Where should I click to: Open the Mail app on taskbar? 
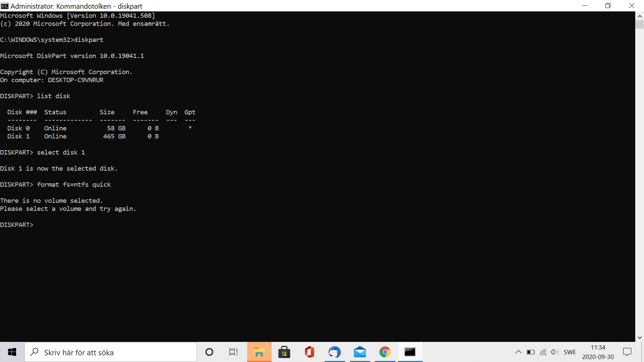tap(360, 352)
